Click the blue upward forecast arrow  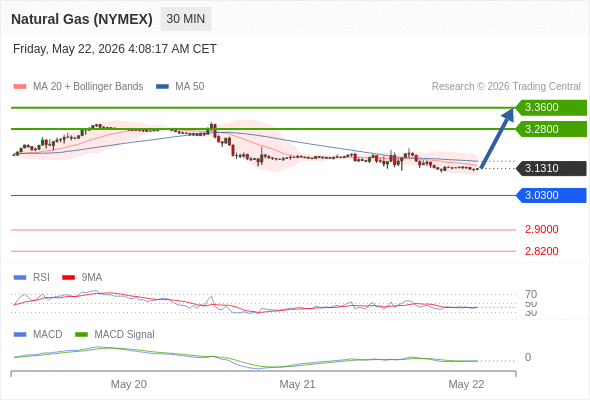click(x=497, y=138)
